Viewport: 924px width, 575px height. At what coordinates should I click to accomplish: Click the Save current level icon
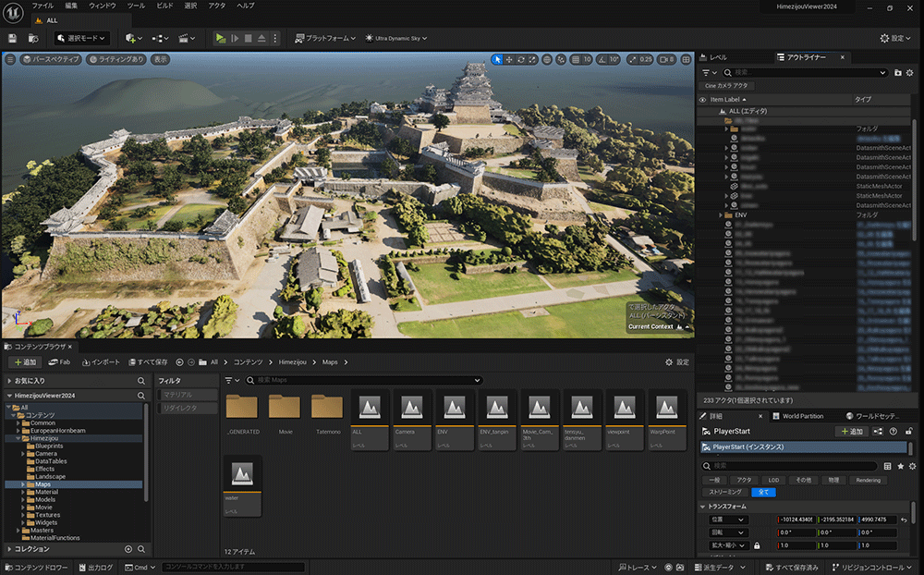click(12, 38)
